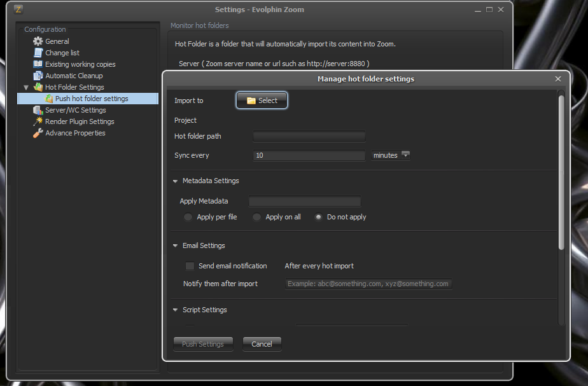Collapse the Metadata Settings section
Viewport: 588px width, 386px height.
click(175, 181)
